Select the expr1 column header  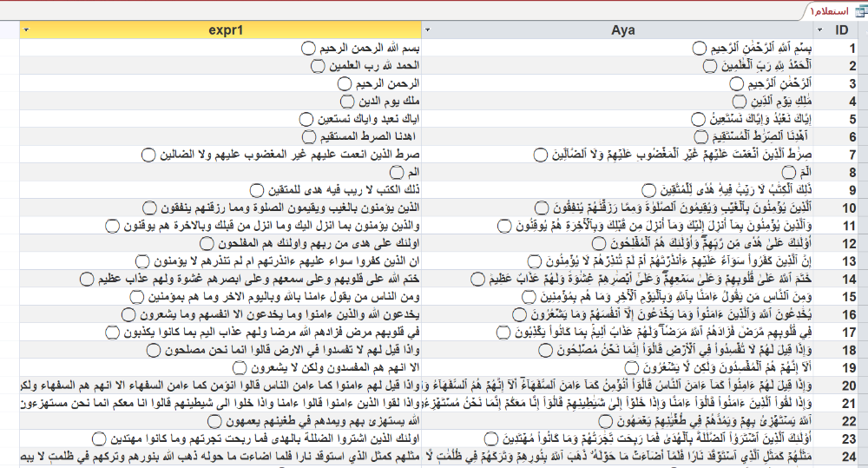click(220, 30)
